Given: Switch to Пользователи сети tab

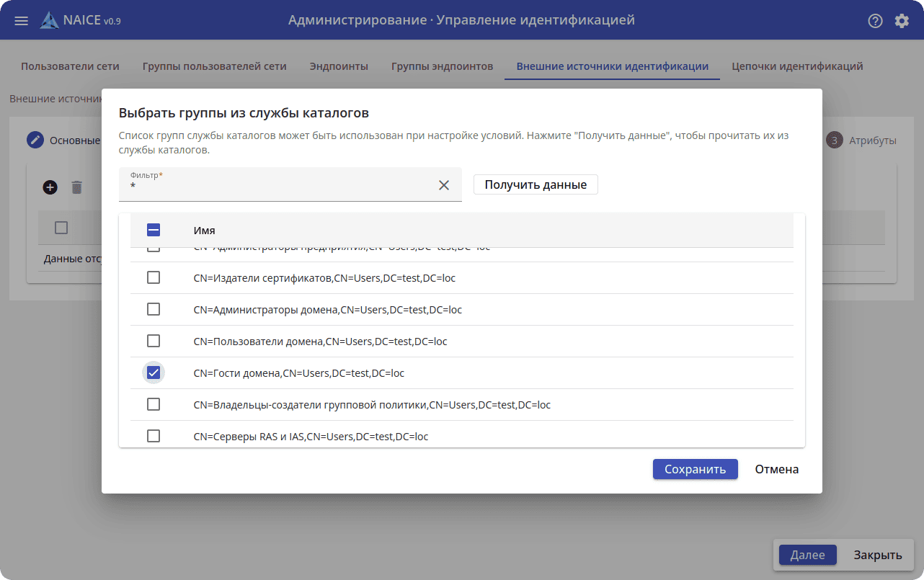Looking at the screenshot, I should 70,66.
